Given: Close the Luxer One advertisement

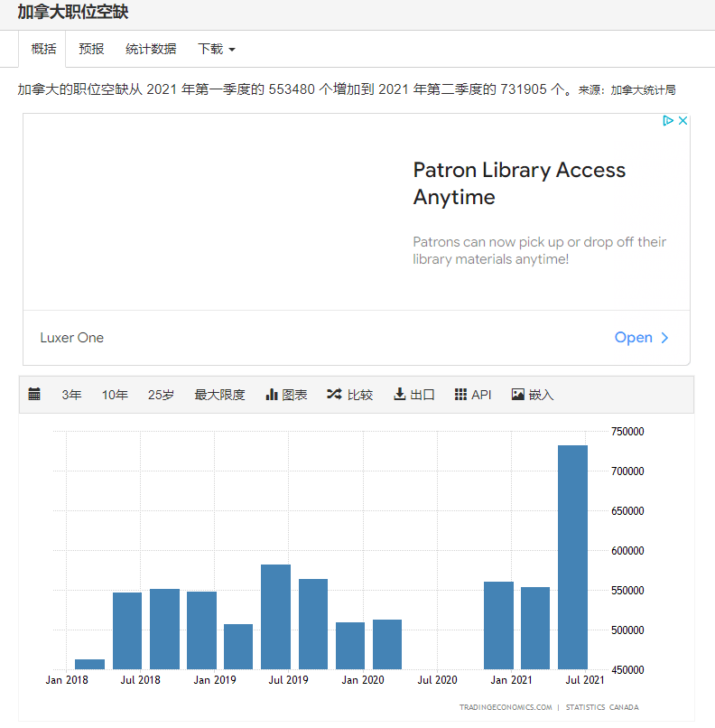Looking at the screenshot, I should (x=682, y=121).
